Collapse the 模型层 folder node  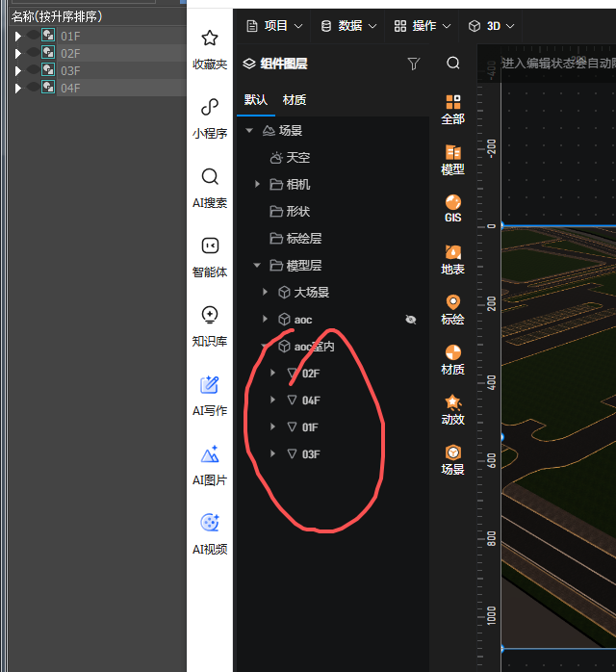click(x=257, y=265)
